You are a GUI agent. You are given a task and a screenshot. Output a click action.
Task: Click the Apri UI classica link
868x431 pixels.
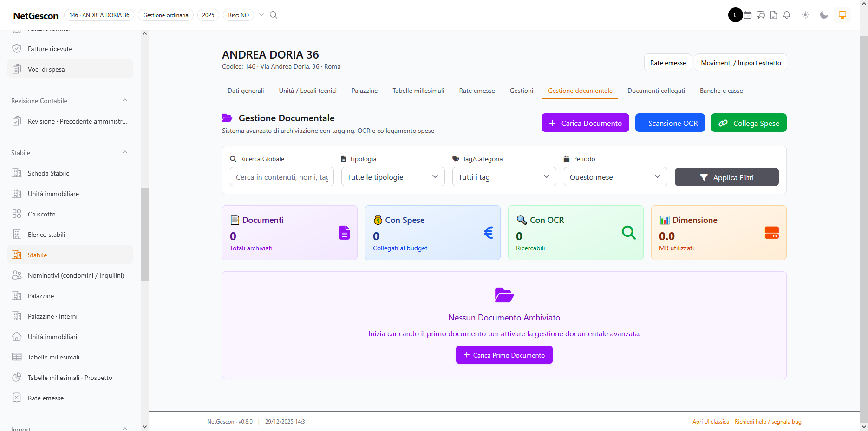pos(711,422)
